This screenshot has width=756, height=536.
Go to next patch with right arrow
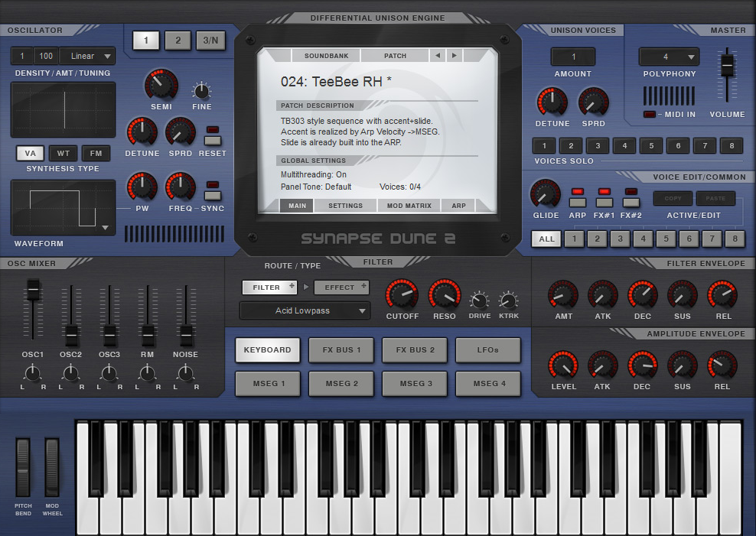[x=455, y=55]
